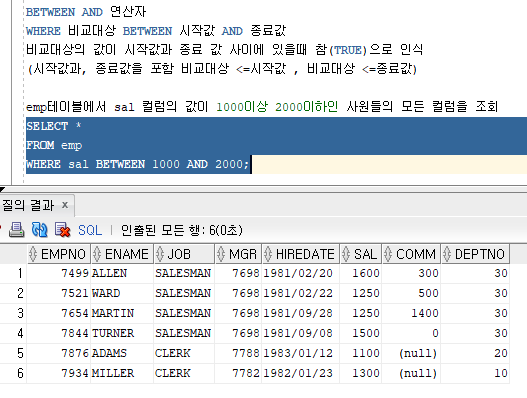
Task: Click MGR cell 7788 in ADAMS row
Action: click(238, 353)
